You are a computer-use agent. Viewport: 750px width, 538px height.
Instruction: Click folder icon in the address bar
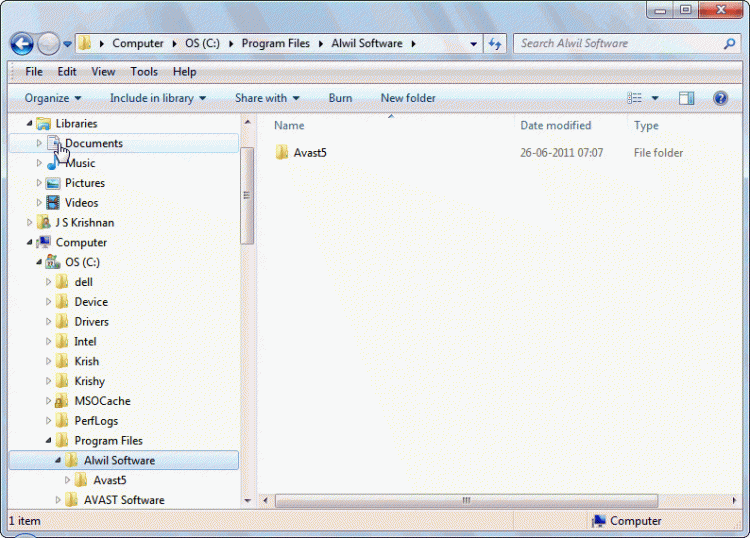tap(85, 43)
